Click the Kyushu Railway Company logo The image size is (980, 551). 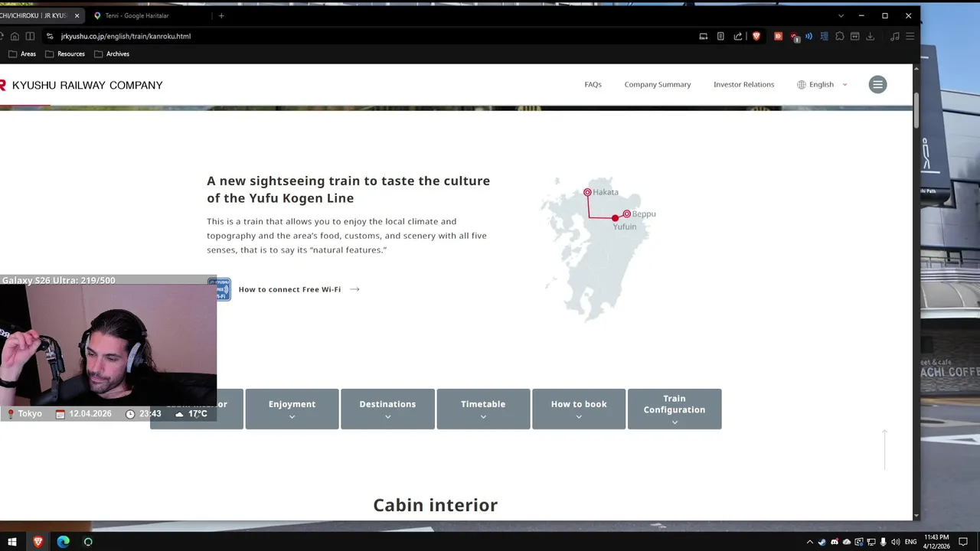coord(81,85)
